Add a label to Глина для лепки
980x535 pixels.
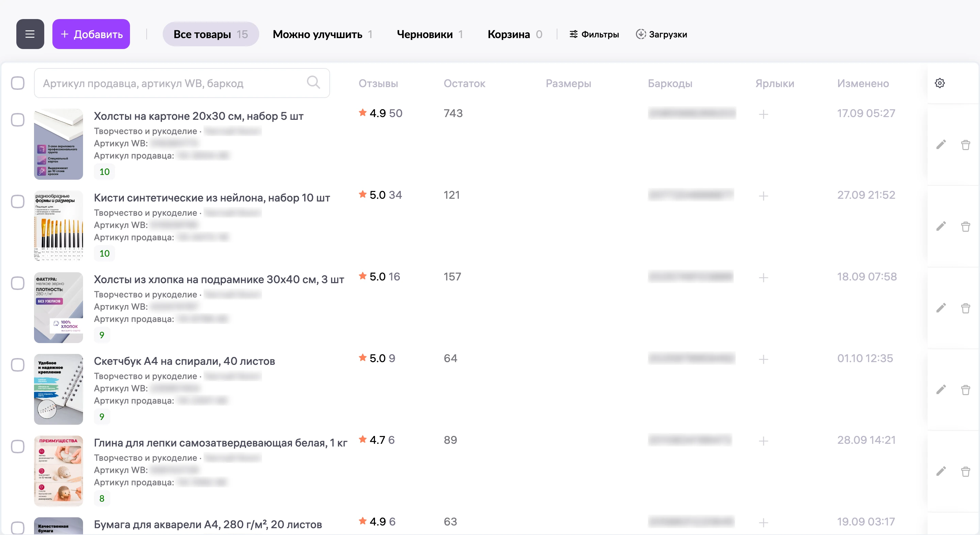click(x=763, y=441)
